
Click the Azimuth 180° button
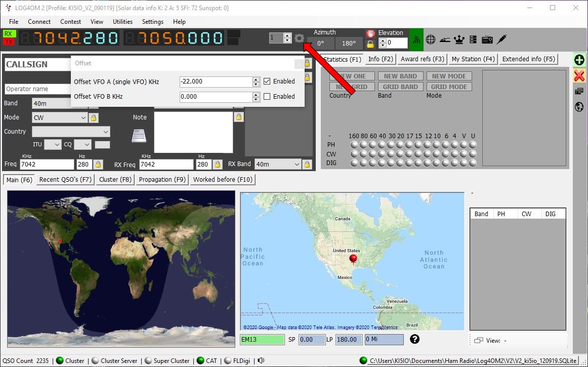(x=349, y=43)
